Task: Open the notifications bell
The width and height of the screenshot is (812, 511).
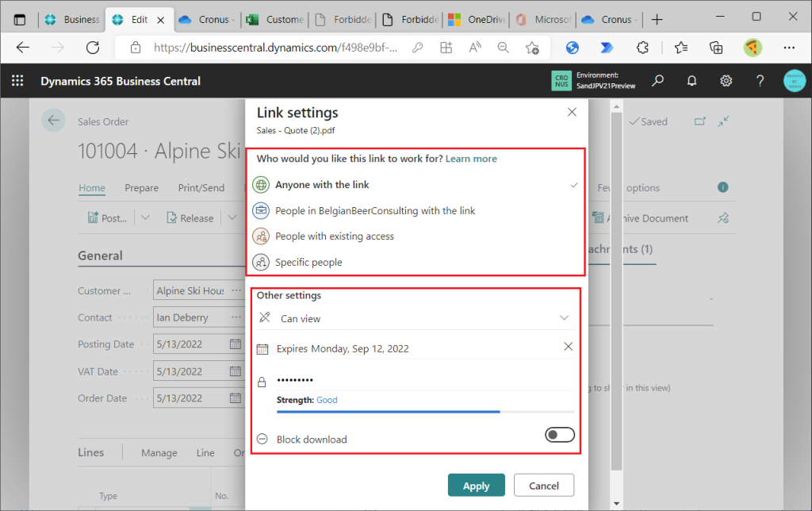Action: tap(691, 81)
